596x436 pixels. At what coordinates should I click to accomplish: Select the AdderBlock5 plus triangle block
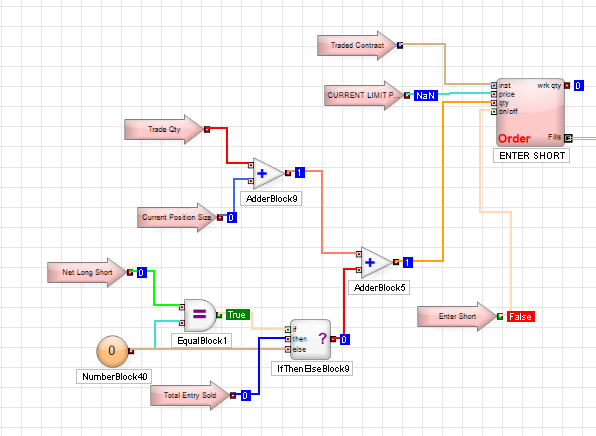pyautogui.click(x=376, y=262)
